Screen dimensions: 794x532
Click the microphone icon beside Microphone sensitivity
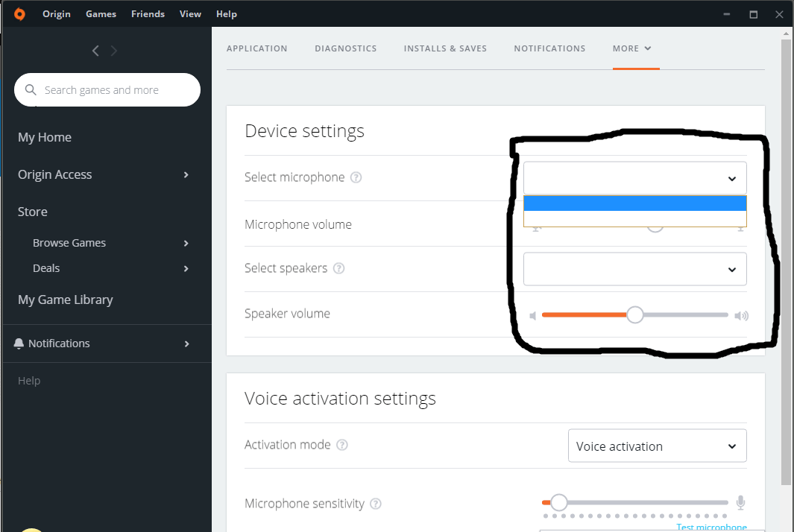(x=740, y=503)
